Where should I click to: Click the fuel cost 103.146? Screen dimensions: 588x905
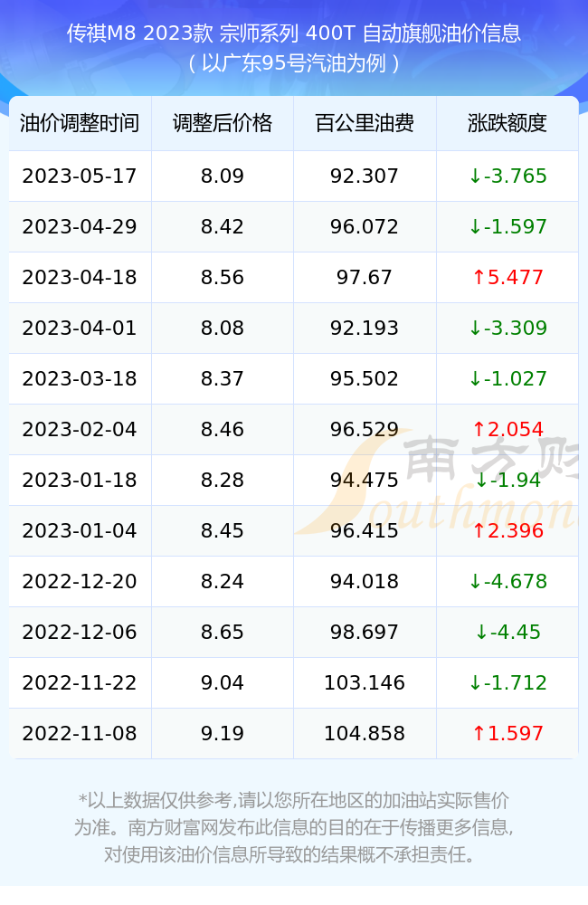[365, 682]
